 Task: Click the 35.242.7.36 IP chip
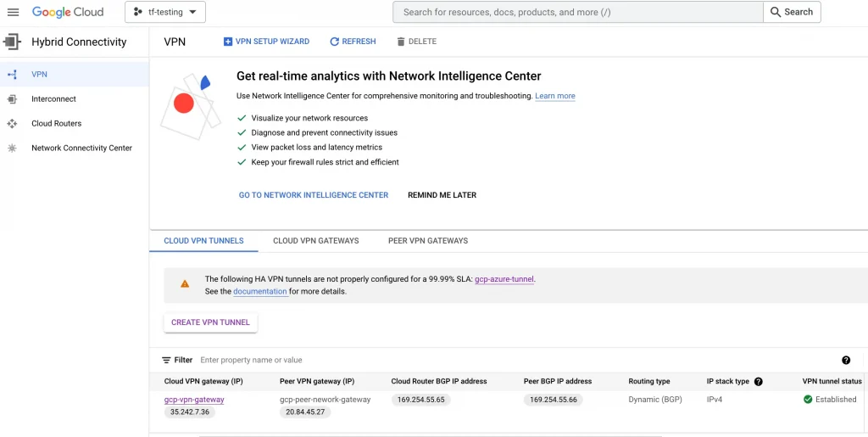click(x=190, y=412)
